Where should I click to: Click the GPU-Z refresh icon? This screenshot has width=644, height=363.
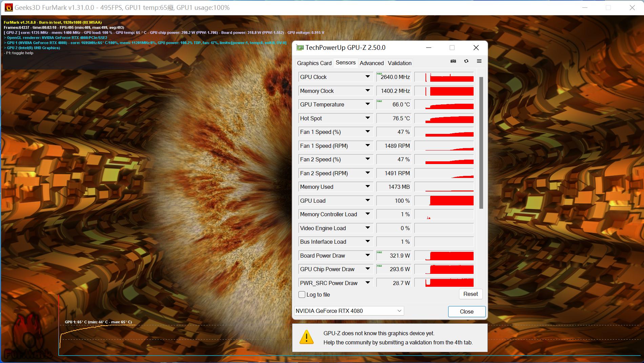466,61
